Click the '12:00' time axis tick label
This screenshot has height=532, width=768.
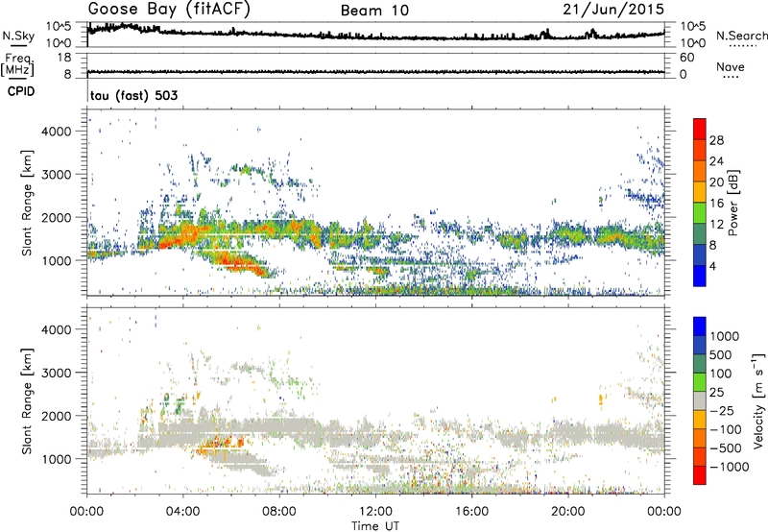(375, 512)
